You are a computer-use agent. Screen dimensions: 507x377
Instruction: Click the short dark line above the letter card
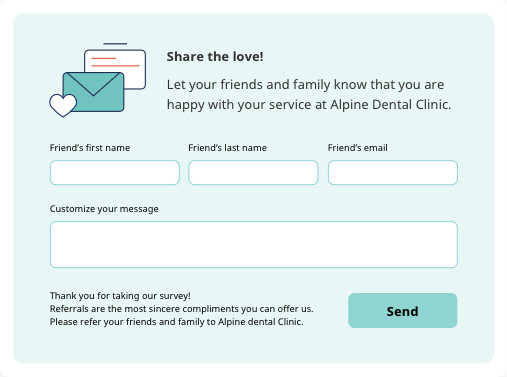pos(115,44)
